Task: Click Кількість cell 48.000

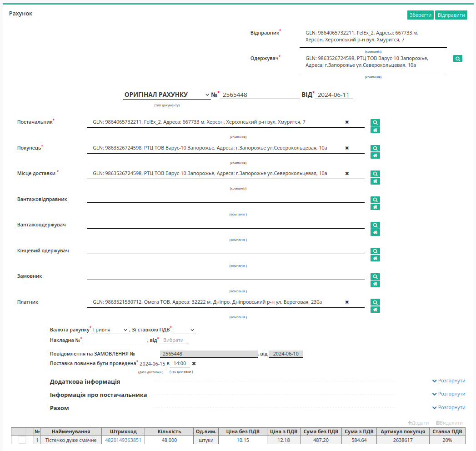Action: [169, 440]
